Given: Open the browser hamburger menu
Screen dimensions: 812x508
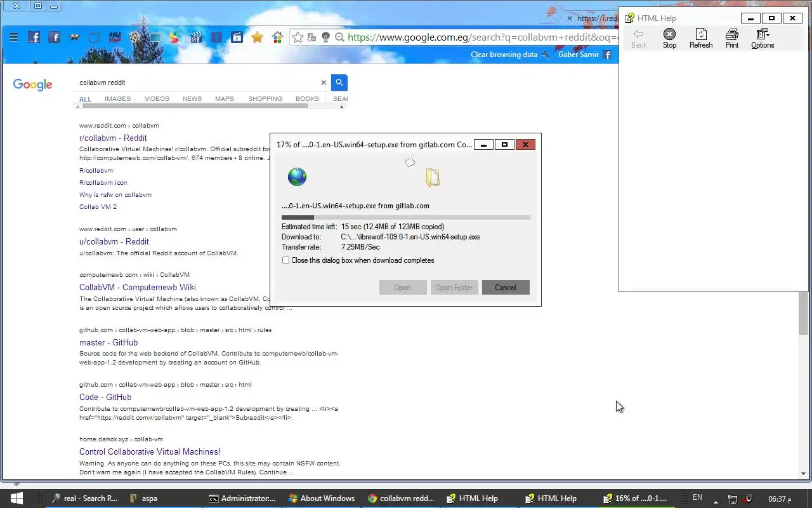Looking at the screenshot, I should tap(13, 37).
